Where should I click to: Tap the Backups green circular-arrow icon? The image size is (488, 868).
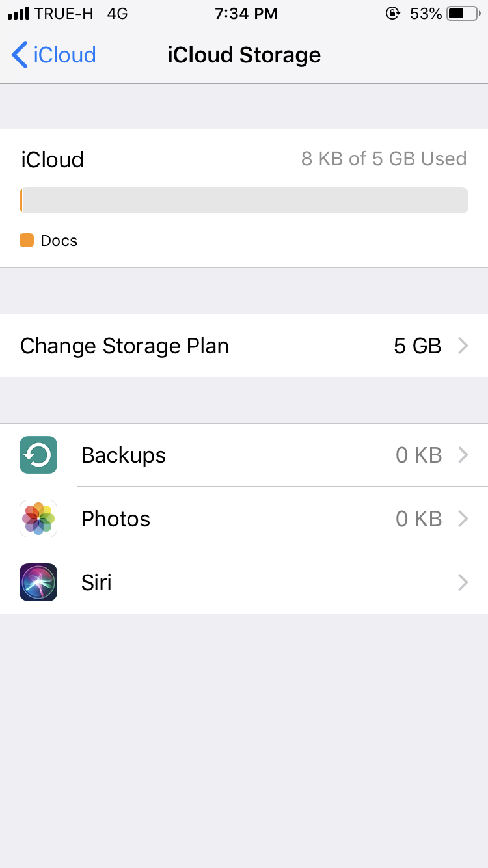pyautogui.click(x=38, y=455)
